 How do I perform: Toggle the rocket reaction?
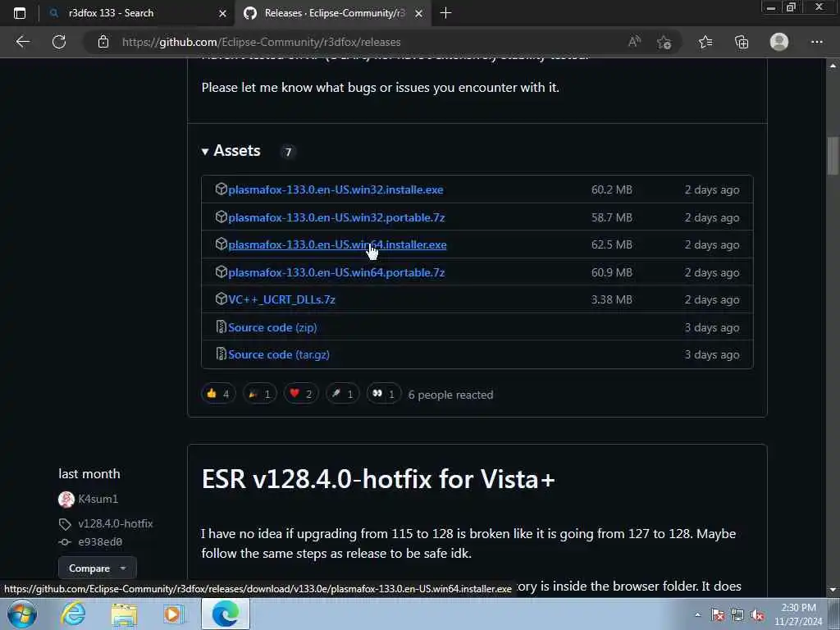coord(342,394)
